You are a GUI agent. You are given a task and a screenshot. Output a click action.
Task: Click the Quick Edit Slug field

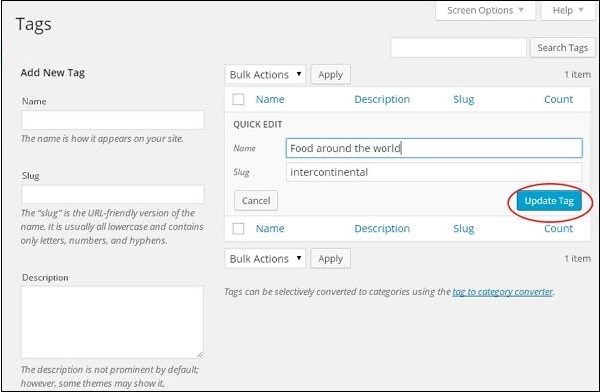click(434, 172)
